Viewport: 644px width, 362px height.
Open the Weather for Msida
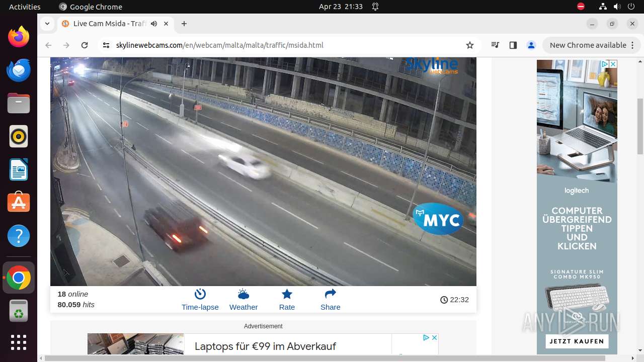coord(244,300)
